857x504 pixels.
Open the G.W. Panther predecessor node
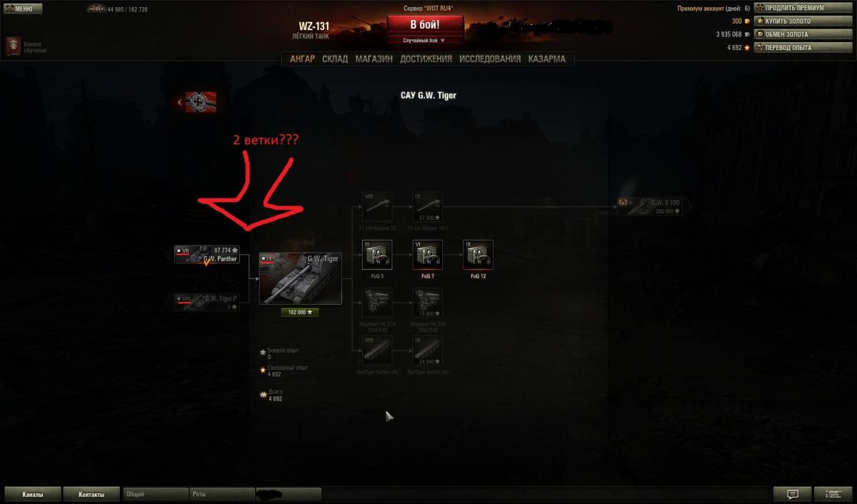pyautogui.click(x=207, y=254)
